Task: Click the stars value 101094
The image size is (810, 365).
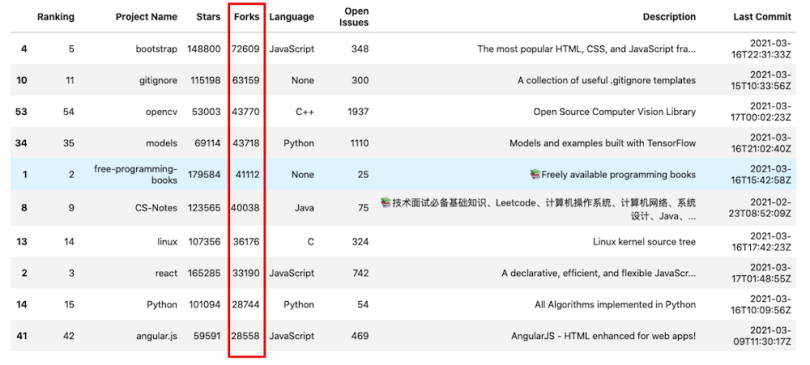Action: click(204, 305)
